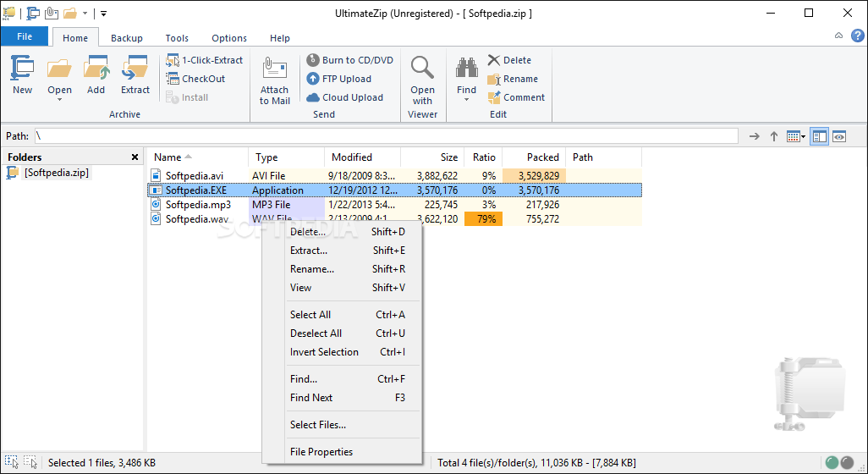
Task: Click the CheckOut tool
Action: [195, 79]
